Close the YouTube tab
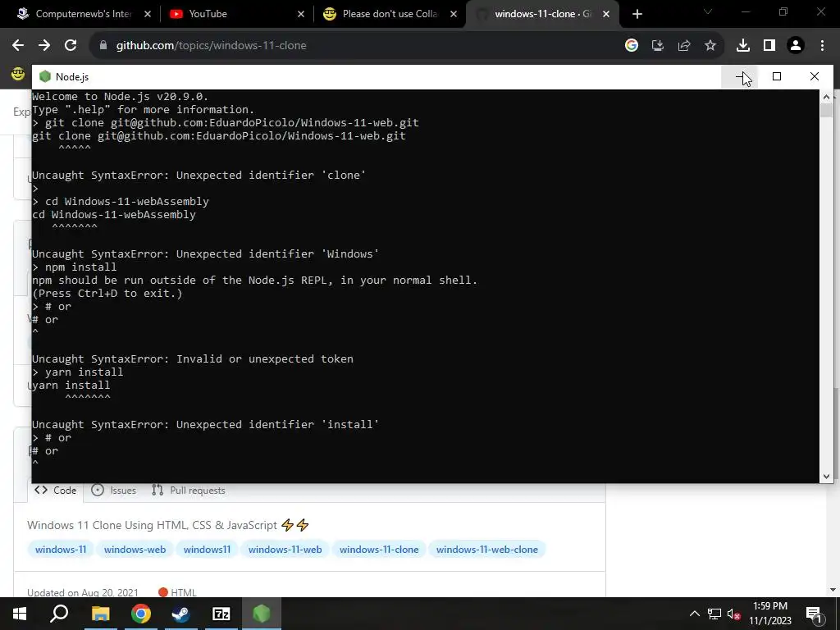Image resolution: width=840 pixels, height=630 pixels. [301, 14]
